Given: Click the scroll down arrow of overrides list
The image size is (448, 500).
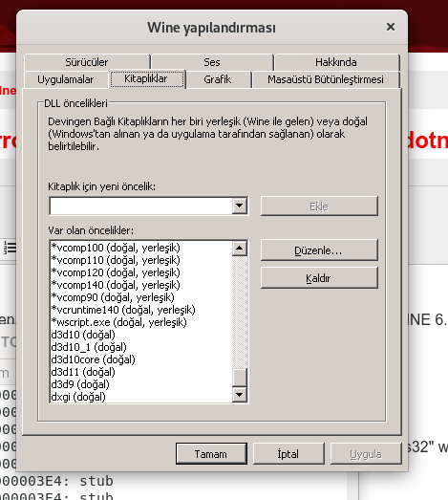Looking at the screenshot, I should click(x=240, y=395).
